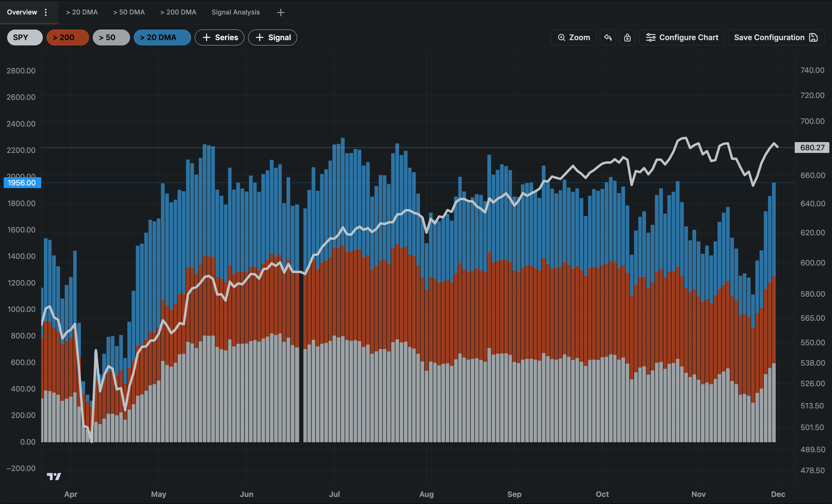Toggle the SPY series pill
The height and width of the screenshot is (504, 832).
[25, 38]
